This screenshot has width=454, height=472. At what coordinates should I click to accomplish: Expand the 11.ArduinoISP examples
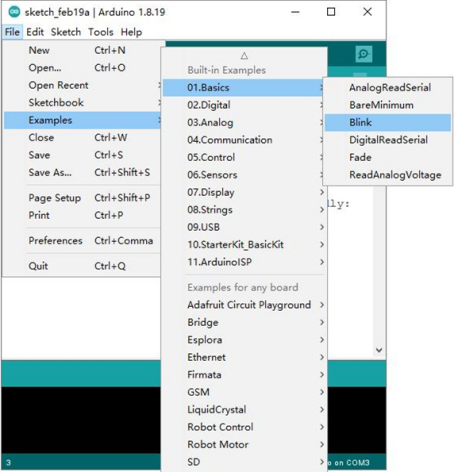(244, 262)
